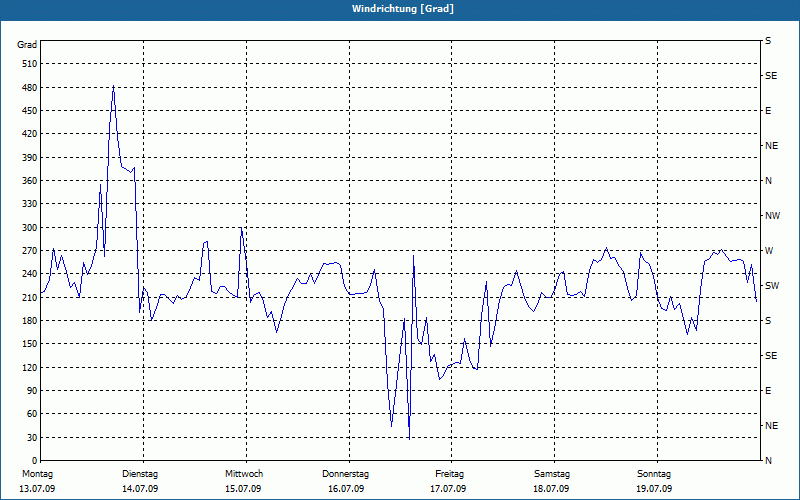This screenshot has height=500, width=800.
Task: Select the 270 degree axis value
Action: pos(30,251)
